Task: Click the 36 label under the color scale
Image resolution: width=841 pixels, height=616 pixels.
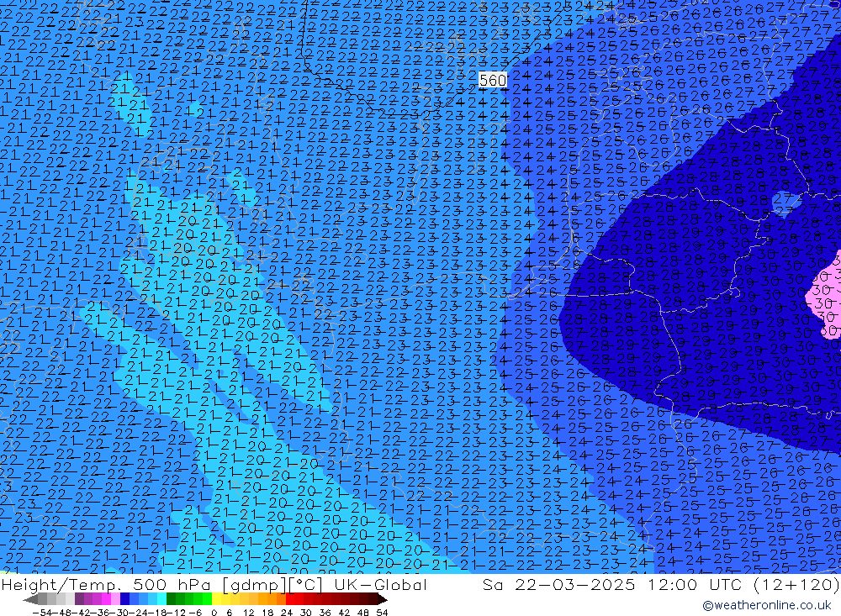Action: (325, 613)
